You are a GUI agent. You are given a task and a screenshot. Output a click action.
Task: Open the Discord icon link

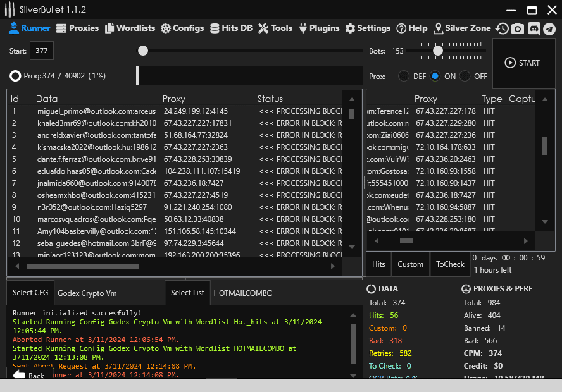(534, 28)
